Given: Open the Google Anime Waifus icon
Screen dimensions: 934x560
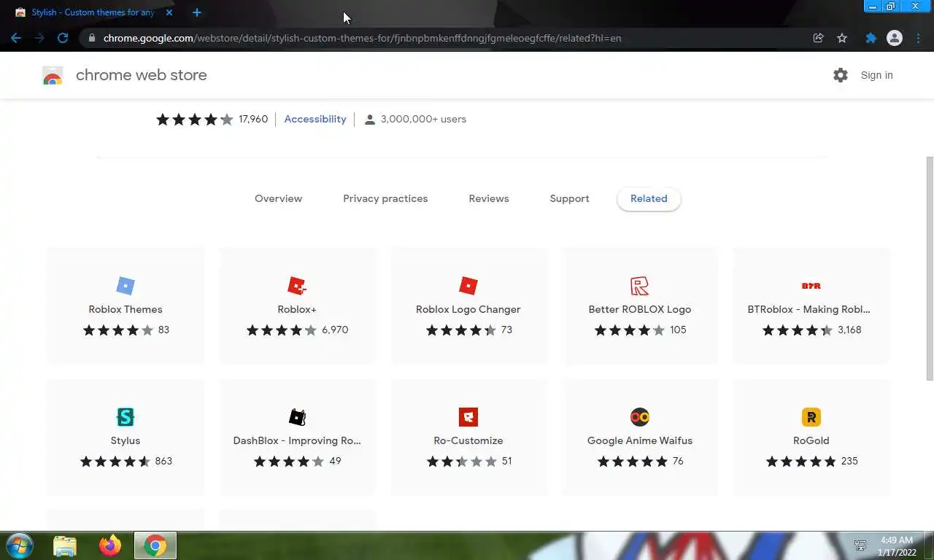Looking at the screenshot, I should 639,417.
